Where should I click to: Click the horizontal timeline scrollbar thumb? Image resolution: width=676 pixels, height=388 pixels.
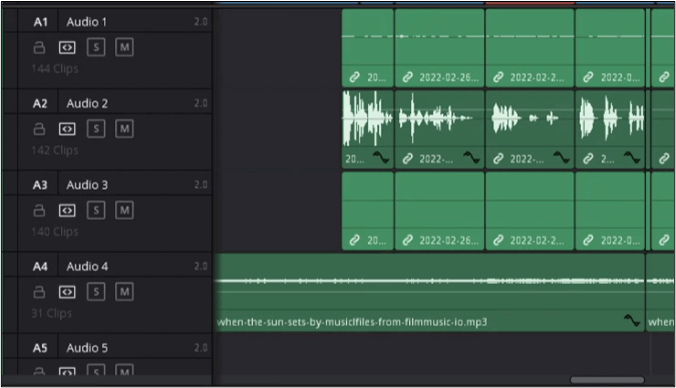point(607,380)
